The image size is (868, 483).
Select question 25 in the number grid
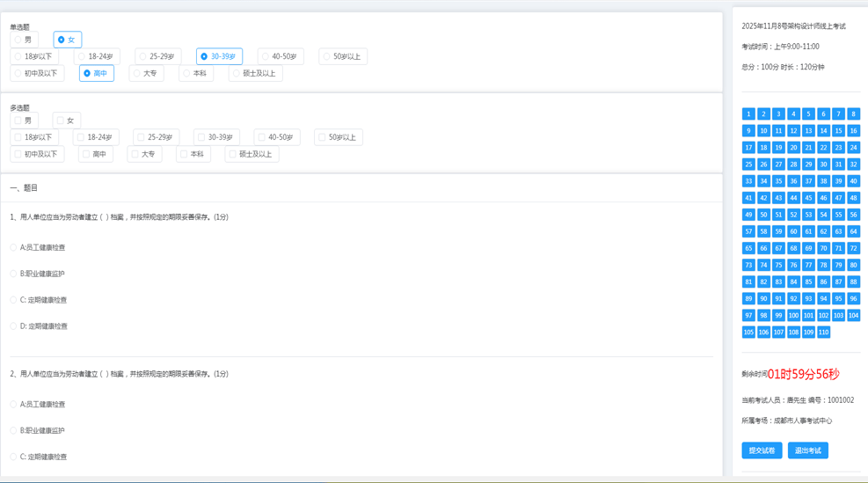pos(748,165)
